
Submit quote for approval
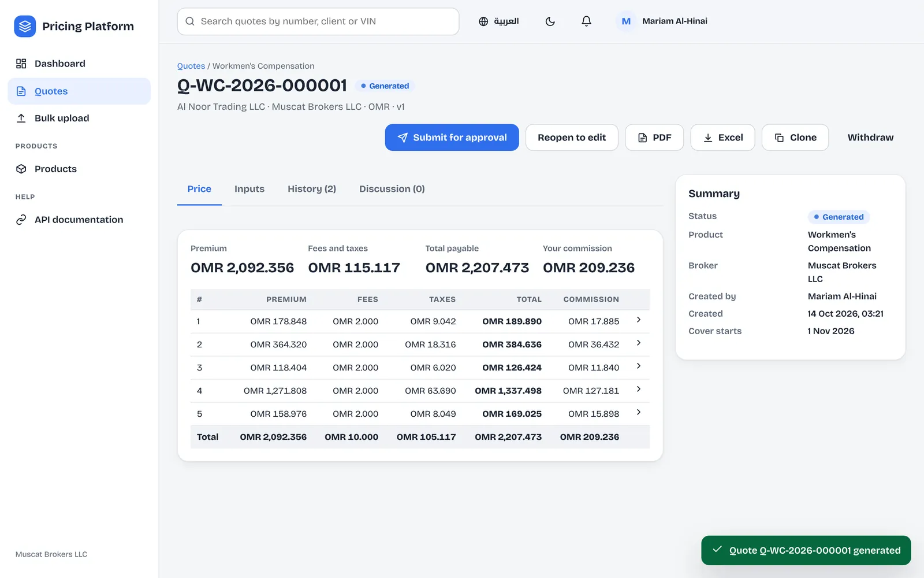452,138
